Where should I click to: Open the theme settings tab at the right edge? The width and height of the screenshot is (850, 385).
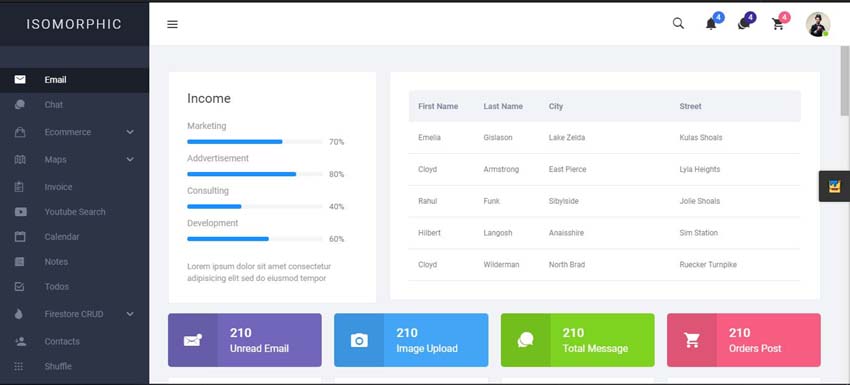click(834, 186)
